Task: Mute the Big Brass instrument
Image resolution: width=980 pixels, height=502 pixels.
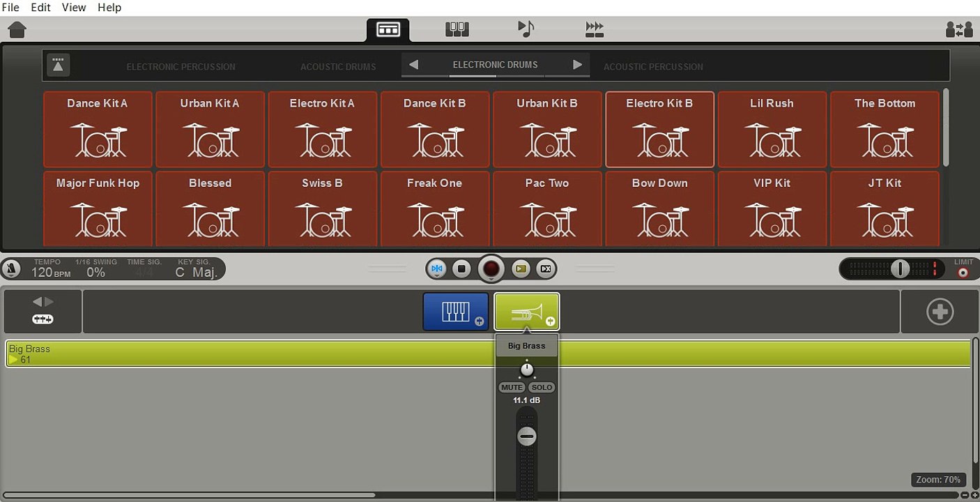Action: pyautogui.click(x=512, y=388)
